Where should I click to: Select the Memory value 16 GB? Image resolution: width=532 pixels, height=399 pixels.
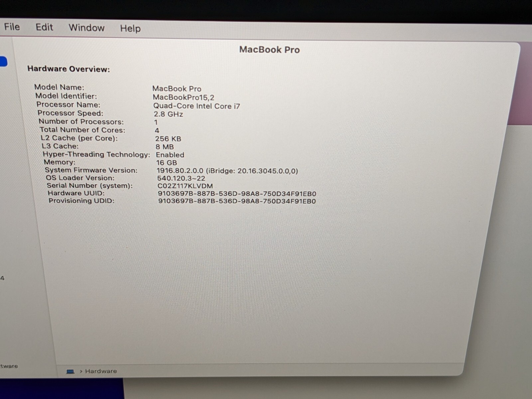(167, 163)
